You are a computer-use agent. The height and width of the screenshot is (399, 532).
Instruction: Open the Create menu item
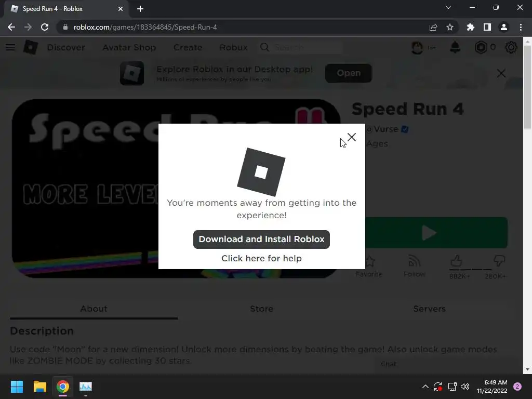pos(188,47)
